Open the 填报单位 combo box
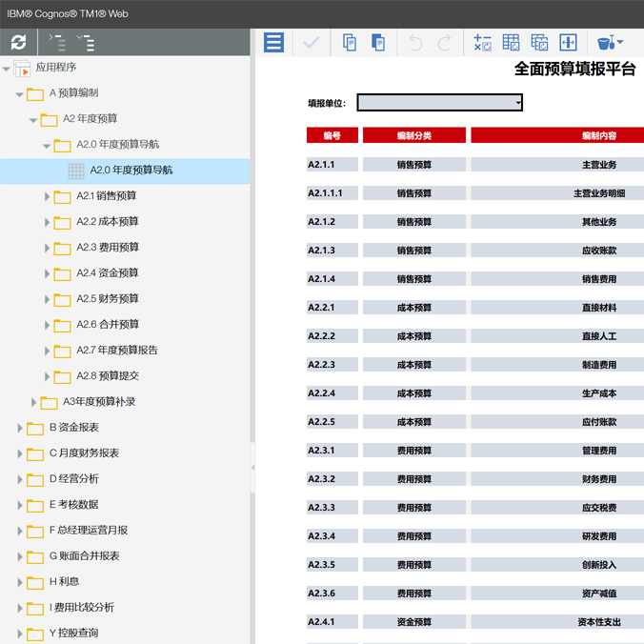 (x=440, y=103)
